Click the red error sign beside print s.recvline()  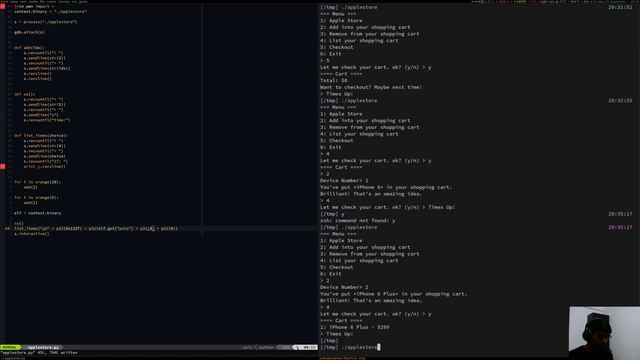point(2,167)
